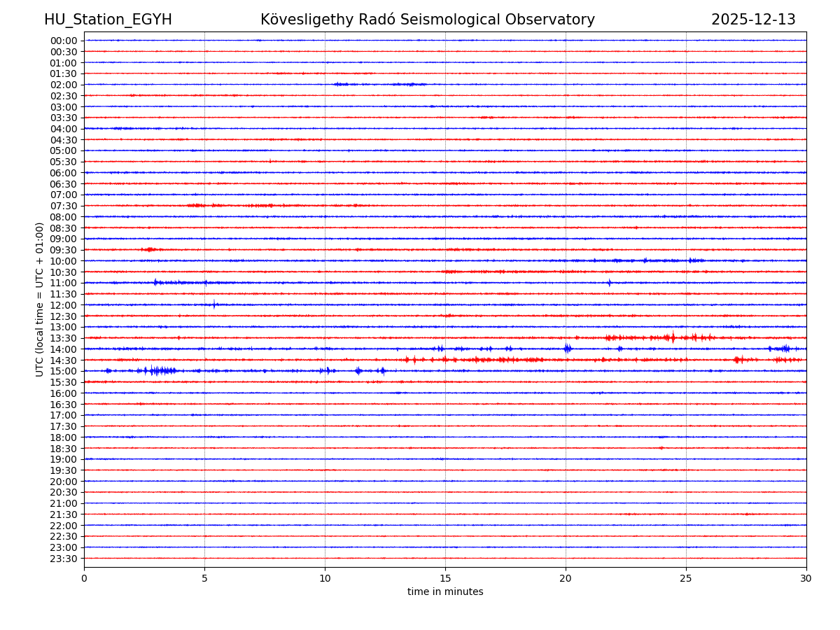Click the 2025-12-13 date label

(753, 20)
